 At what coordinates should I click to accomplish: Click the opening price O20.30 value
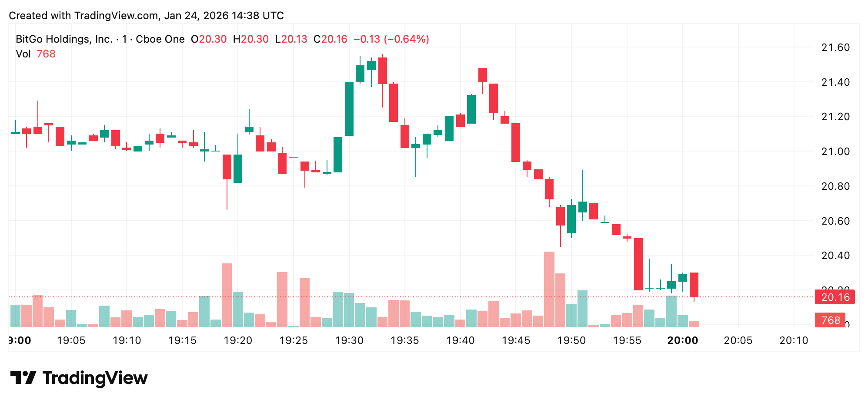209,39
